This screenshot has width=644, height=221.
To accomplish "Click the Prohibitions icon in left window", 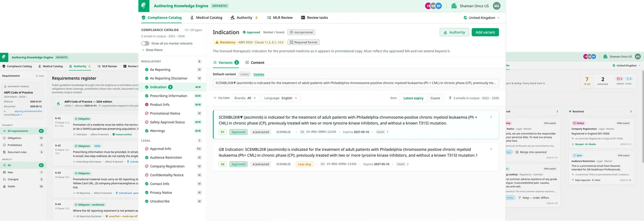I will (x=4, y=145).
